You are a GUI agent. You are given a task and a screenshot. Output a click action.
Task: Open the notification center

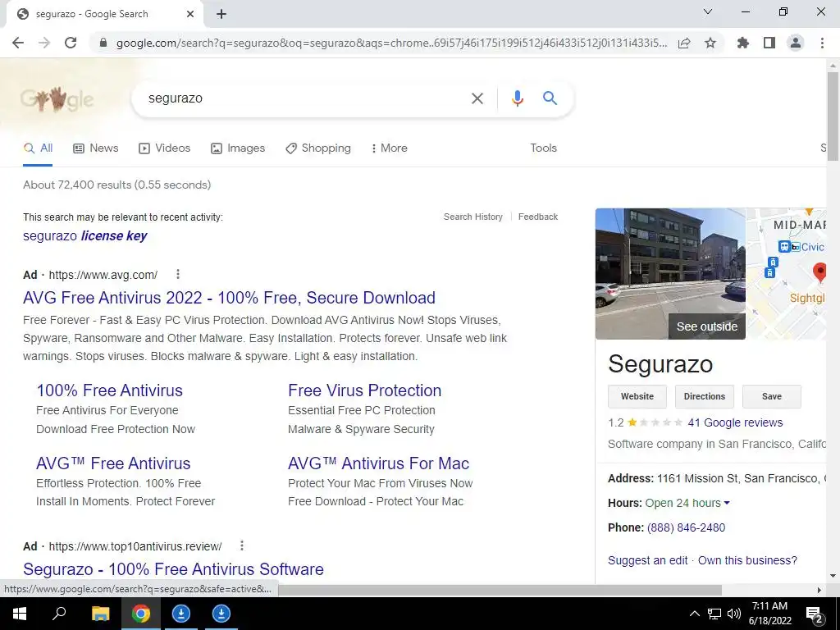point(815,614)
